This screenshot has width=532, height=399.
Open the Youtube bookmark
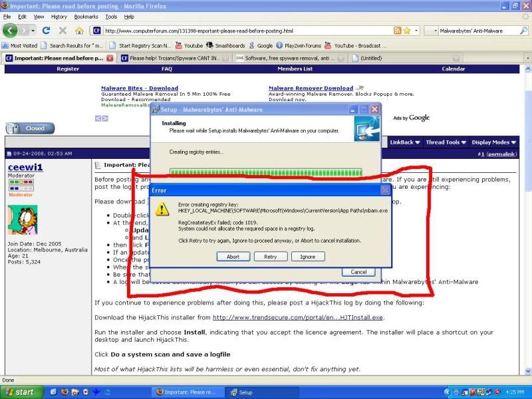point(190,45)
